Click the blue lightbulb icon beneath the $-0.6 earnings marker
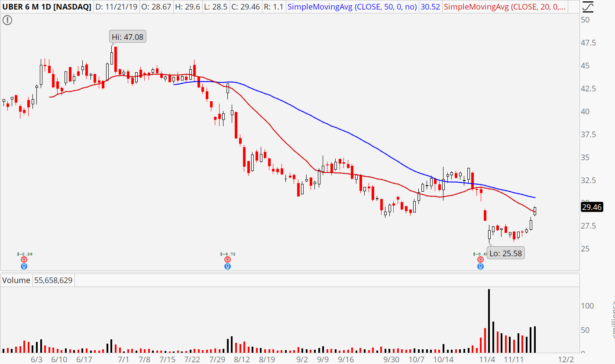Screen dimensions: 615x364 coord(480,267)
